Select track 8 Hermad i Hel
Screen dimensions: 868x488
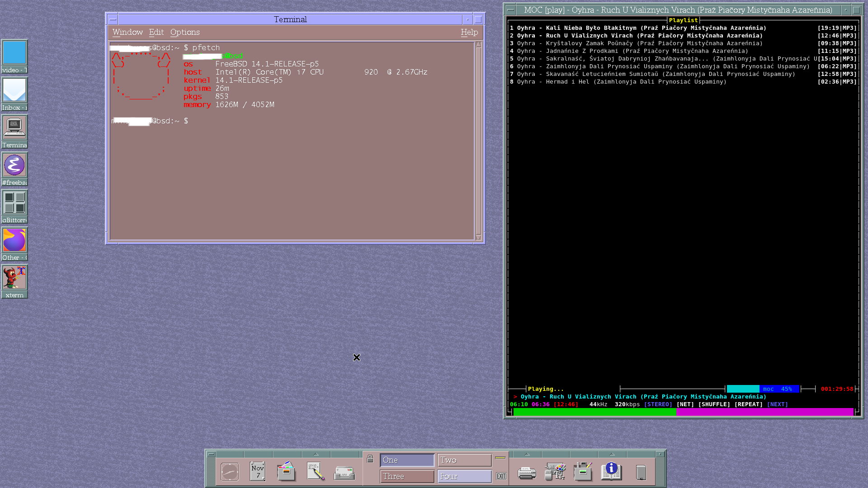683,82
